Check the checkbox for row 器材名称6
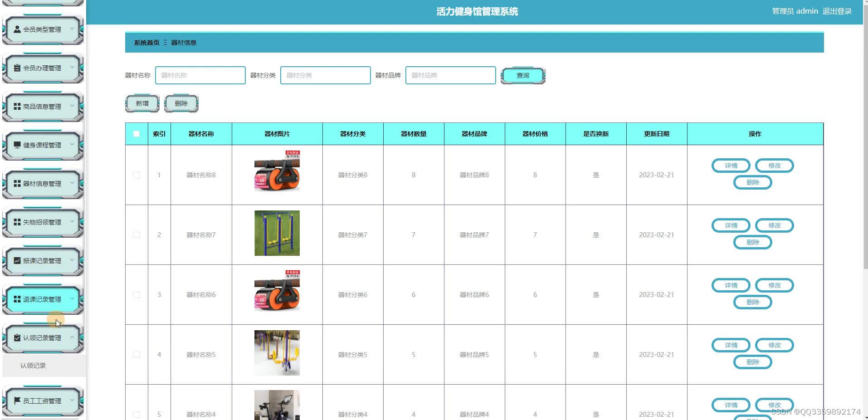 137,295
